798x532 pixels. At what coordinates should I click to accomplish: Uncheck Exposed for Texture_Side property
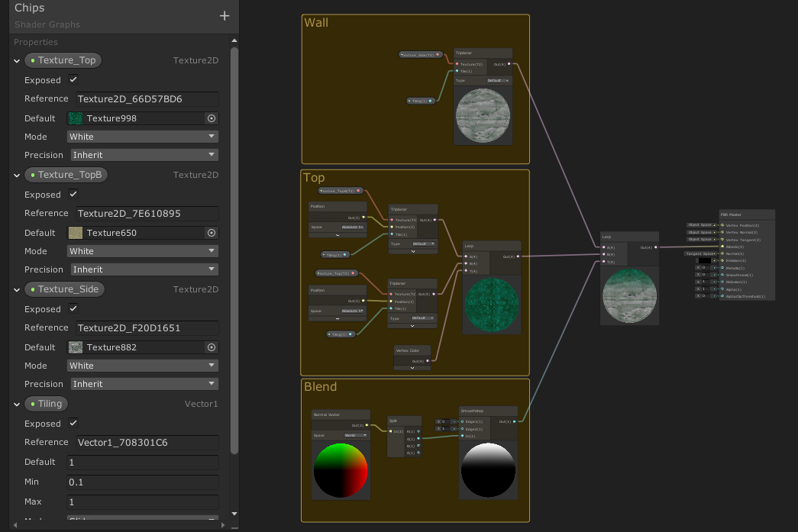[73, 309]
